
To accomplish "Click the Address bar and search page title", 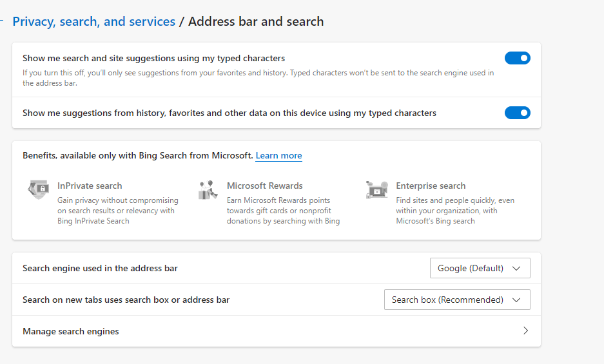I will pos(256,21).
